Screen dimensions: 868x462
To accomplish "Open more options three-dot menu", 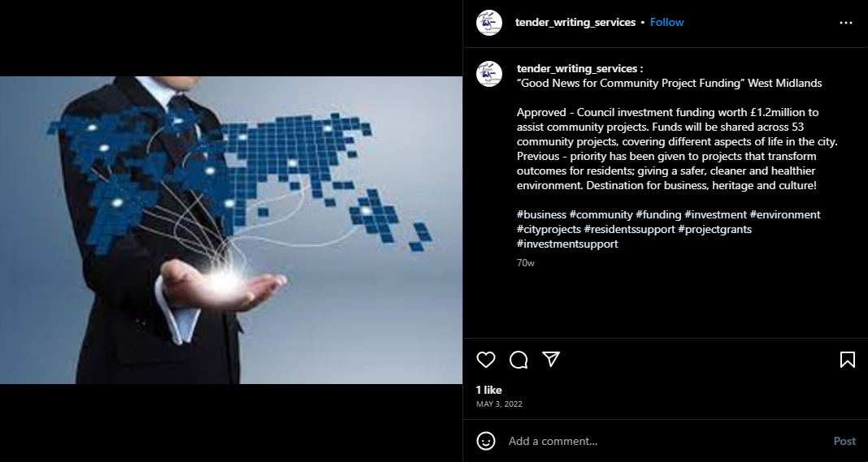I will tap(846, 23).
